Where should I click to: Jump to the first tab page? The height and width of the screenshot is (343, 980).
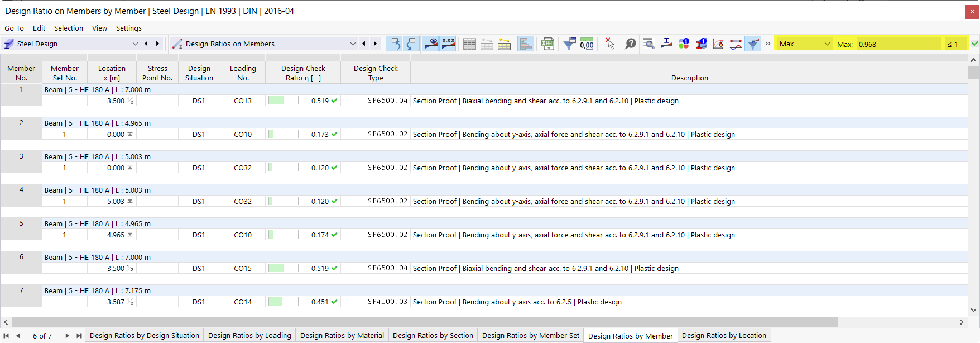pyautogui.click(x=7, y=336)
